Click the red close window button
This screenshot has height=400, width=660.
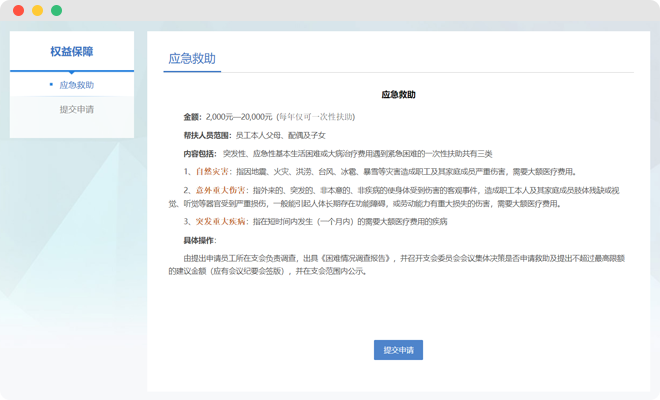[19, 11]
